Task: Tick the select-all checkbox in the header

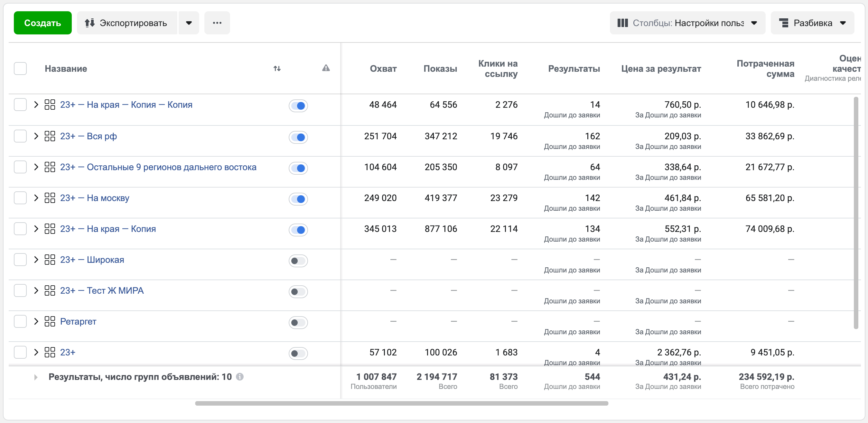Action: coord(20,69)
